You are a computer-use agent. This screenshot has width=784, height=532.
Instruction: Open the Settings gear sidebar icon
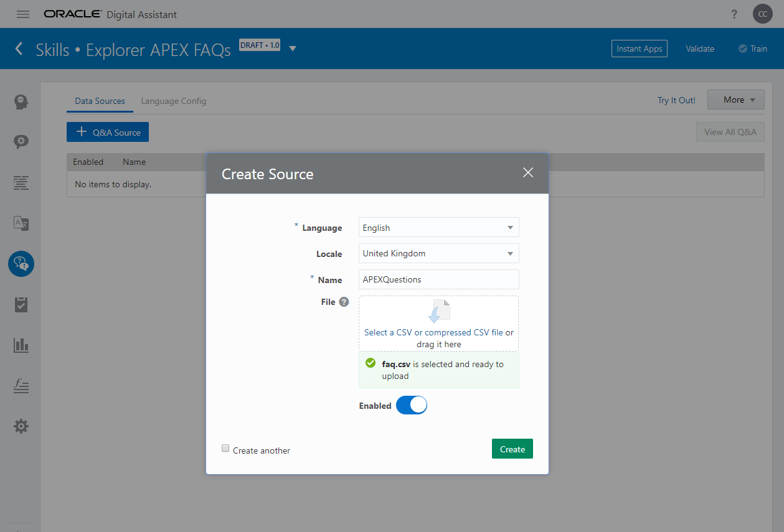click(x=21, y=426)
